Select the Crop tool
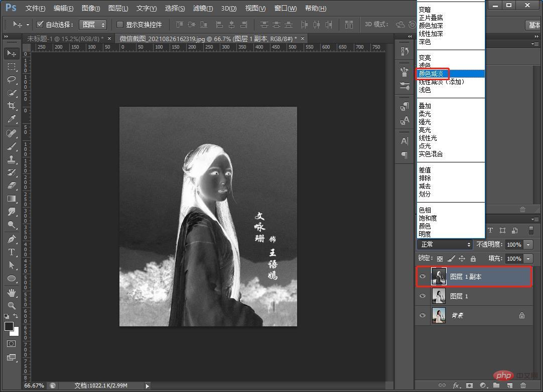 [12, 106]
